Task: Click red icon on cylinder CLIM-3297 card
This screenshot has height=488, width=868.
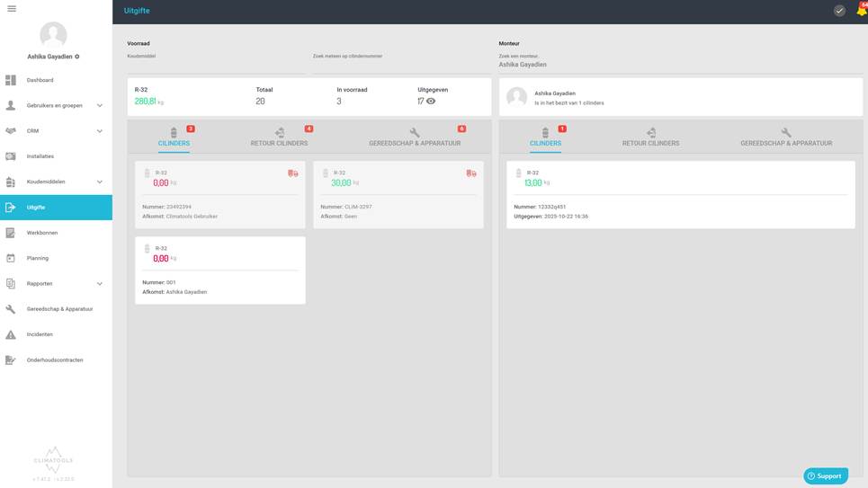Action: (471, 173)
